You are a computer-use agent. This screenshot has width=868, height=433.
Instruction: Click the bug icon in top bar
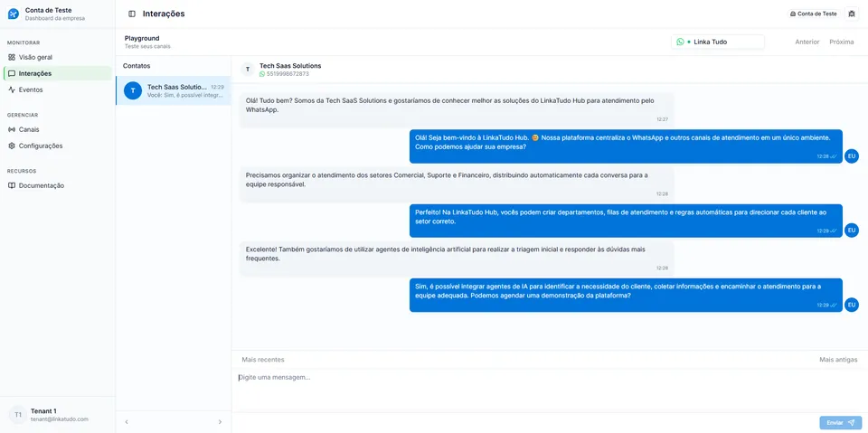852,14
